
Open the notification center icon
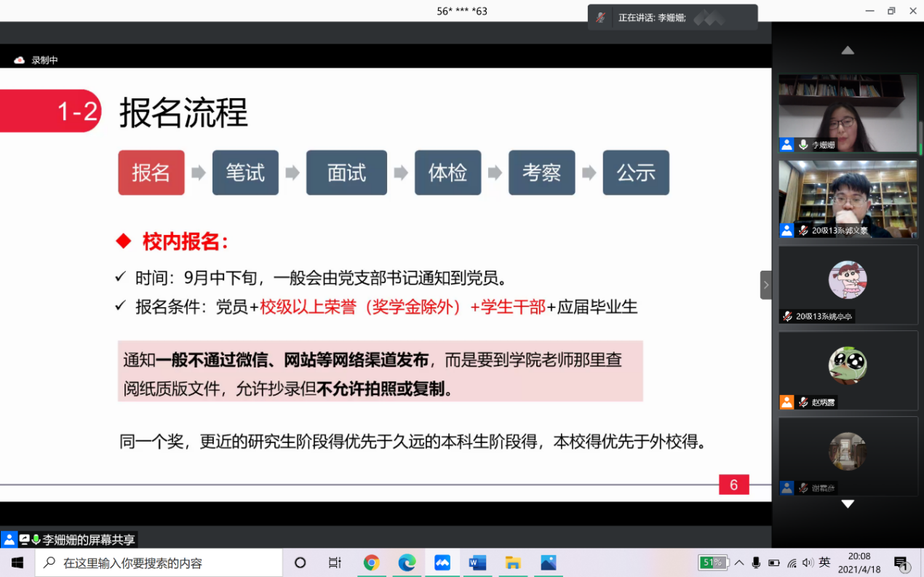point(901,563)
